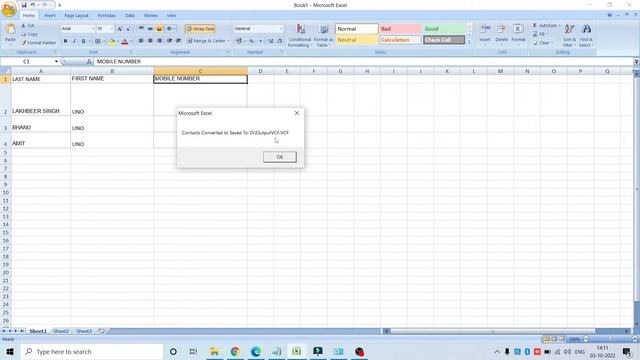640x360 pixels.
Task: Click the Paste clipboard icon
Action: [10, 29]
